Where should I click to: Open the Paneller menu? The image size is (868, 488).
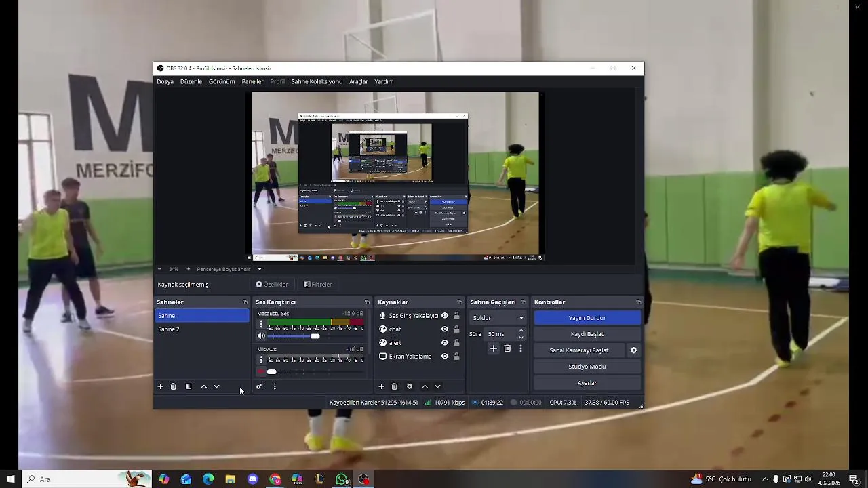[252, 81]
